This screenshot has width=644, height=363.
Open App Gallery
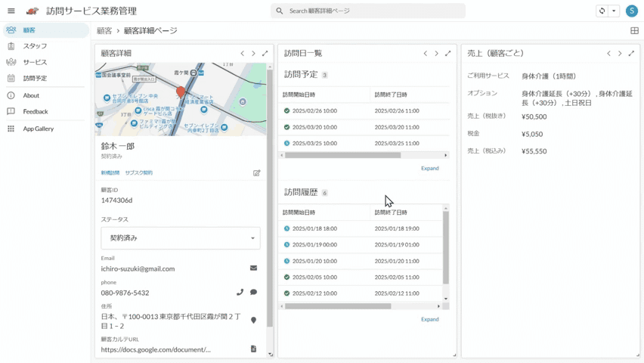pos(45,129)
